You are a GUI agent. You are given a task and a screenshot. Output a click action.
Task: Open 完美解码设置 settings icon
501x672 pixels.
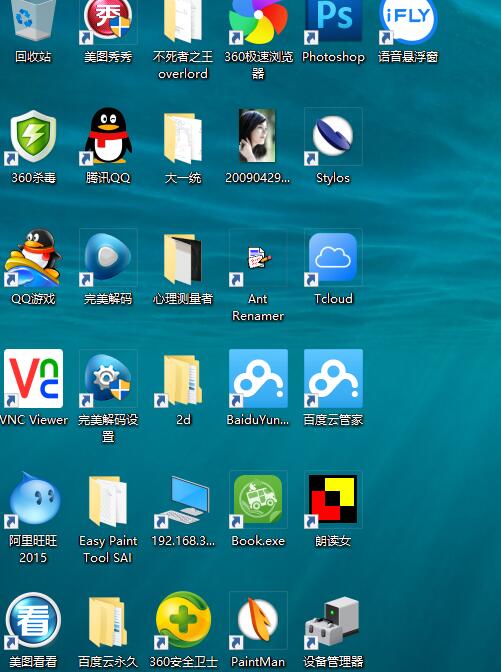tap(108, 378)
